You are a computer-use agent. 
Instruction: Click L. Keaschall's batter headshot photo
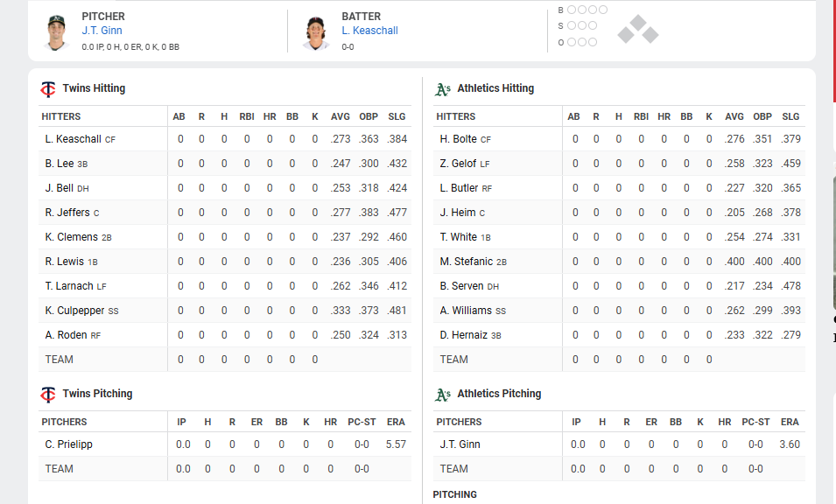[316, 32]
